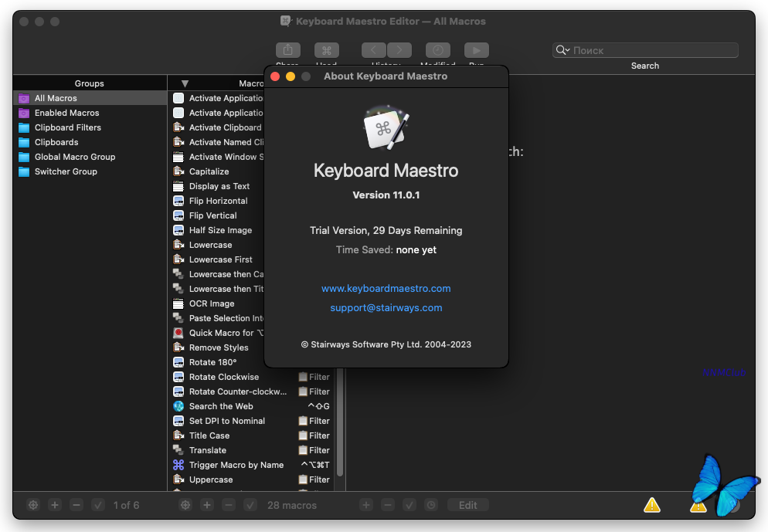
Task: Select the Trigger Macro by Name macro
Action: (236, 465)
